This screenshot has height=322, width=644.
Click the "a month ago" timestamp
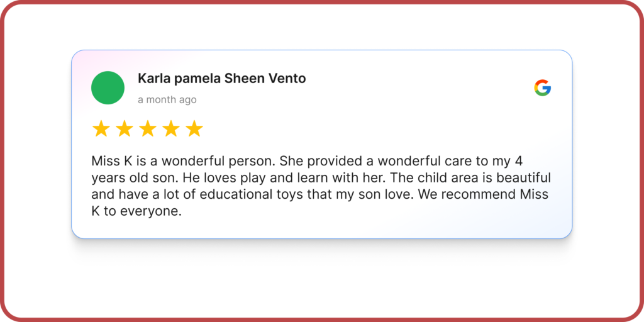[x=167, y=99]
